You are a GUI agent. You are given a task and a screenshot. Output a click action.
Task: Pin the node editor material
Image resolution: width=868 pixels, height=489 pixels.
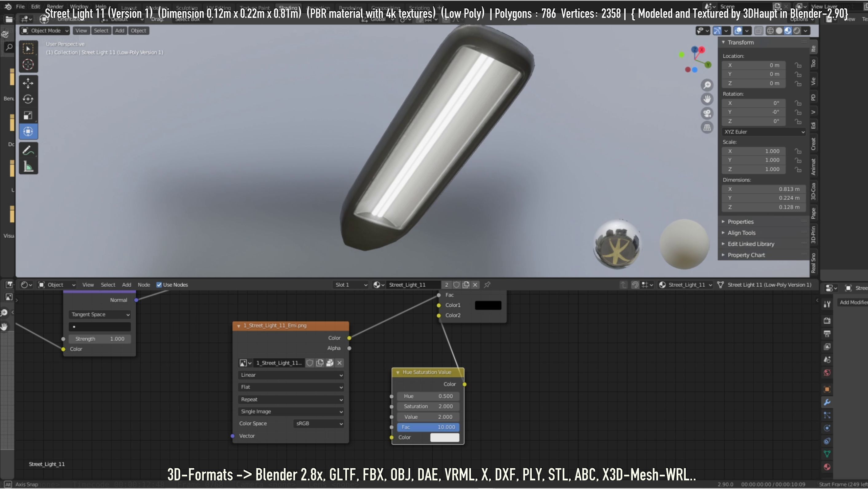(487, 285)
